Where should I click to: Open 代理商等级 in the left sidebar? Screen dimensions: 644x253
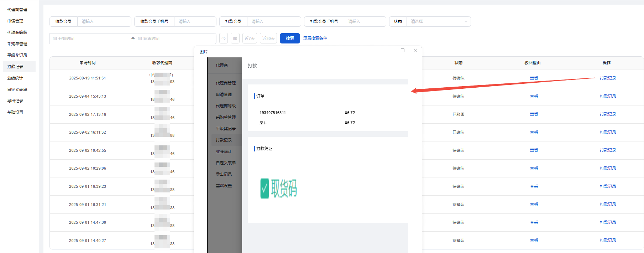pyautogui.click(x=17, y=32)
